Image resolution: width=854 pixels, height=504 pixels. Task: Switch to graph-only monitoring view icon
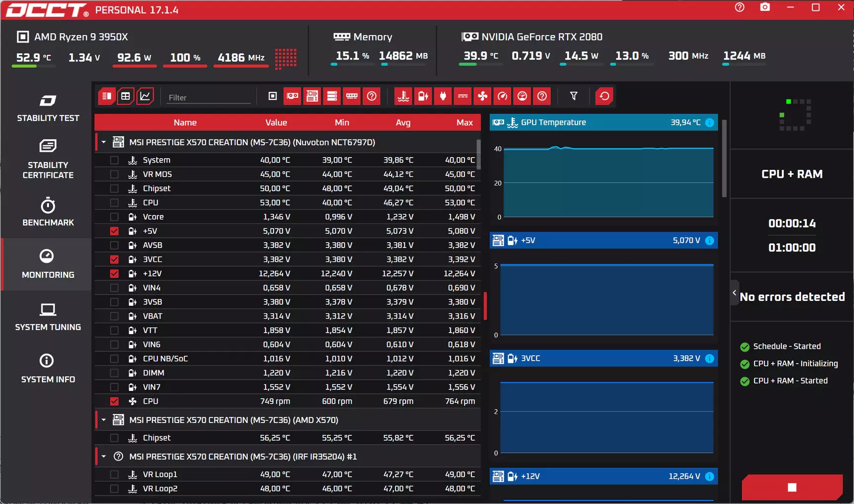tap(145, 96)
